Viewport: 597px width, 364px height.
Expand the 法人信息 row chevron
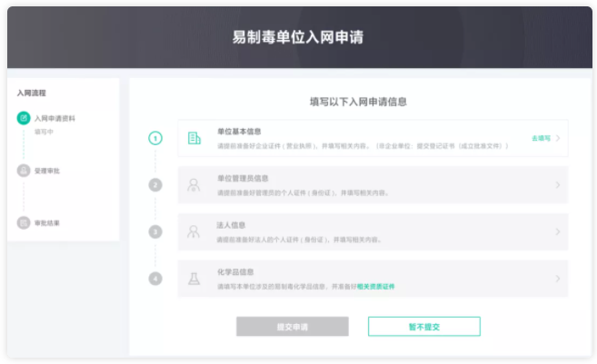tap(558, 231)
